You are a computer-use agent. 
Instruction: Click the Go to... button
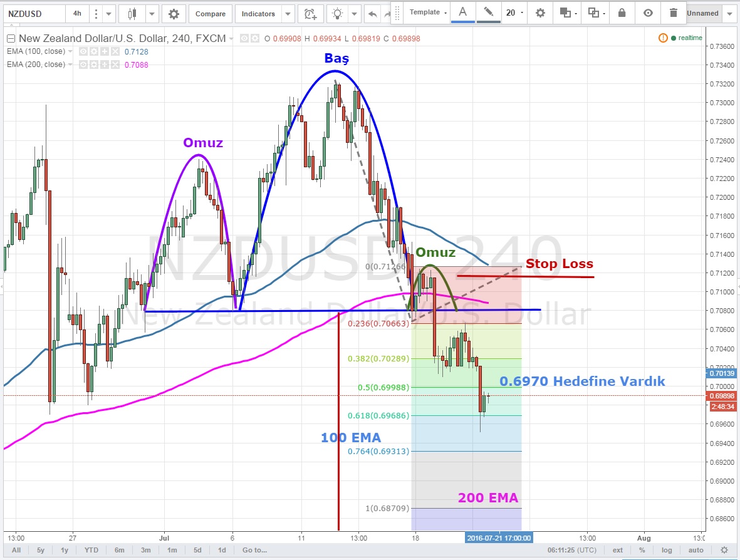(254, 550)
